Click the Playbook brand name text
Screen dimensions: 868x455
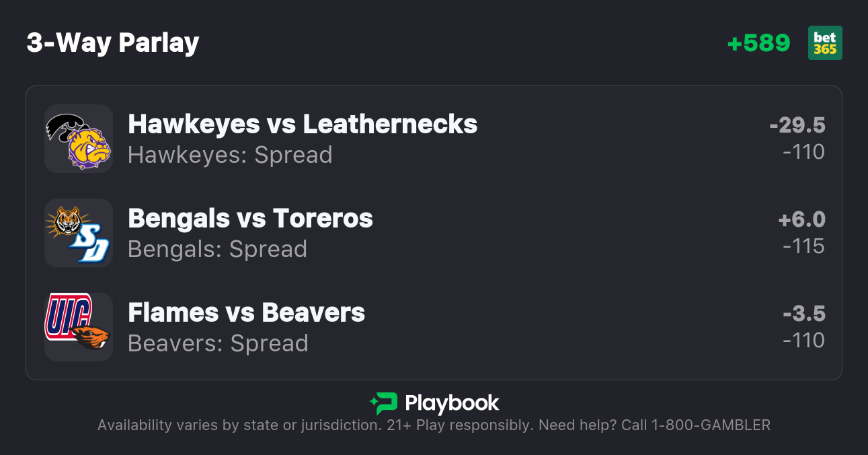pyautogui.click(x=452, y=403)
